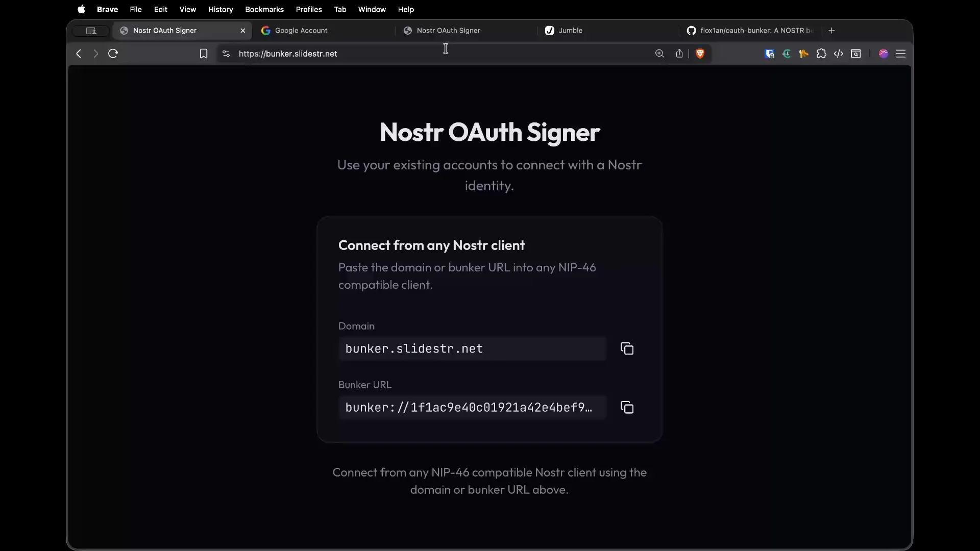Open the profile avatar menu
Image resolution: width=980 pixels, height=551 pixels.
pyautogui.click(x=884, y=54)
